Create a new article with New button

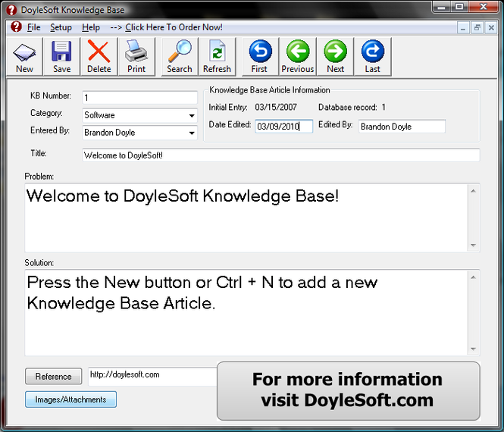click(x=24, y=57)
